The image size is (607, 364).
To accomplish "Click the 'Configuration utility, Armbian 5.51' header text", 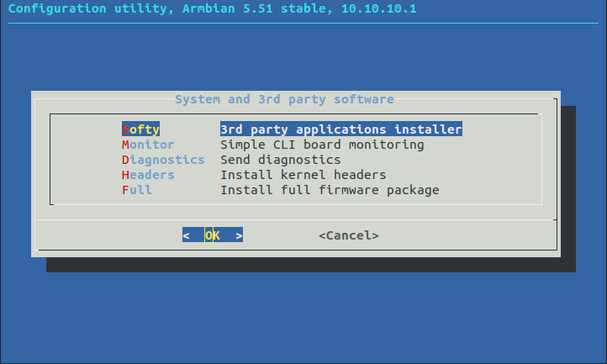I will point(140,8).
